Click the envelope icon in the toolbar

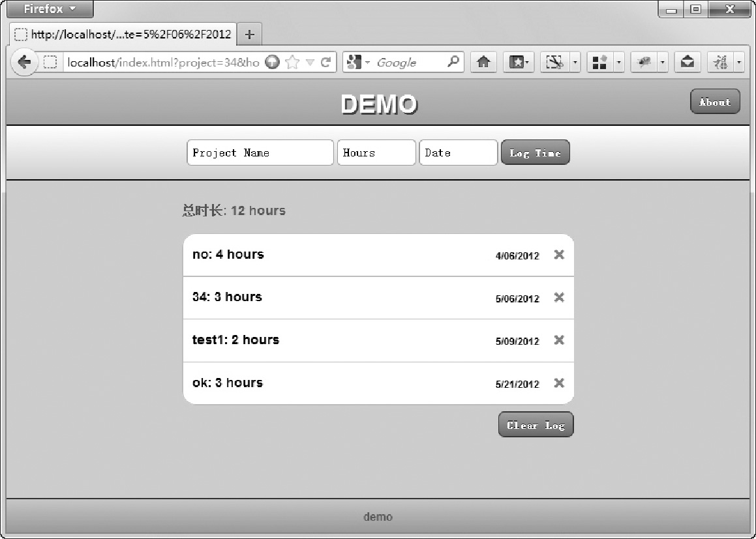point(687,62)
